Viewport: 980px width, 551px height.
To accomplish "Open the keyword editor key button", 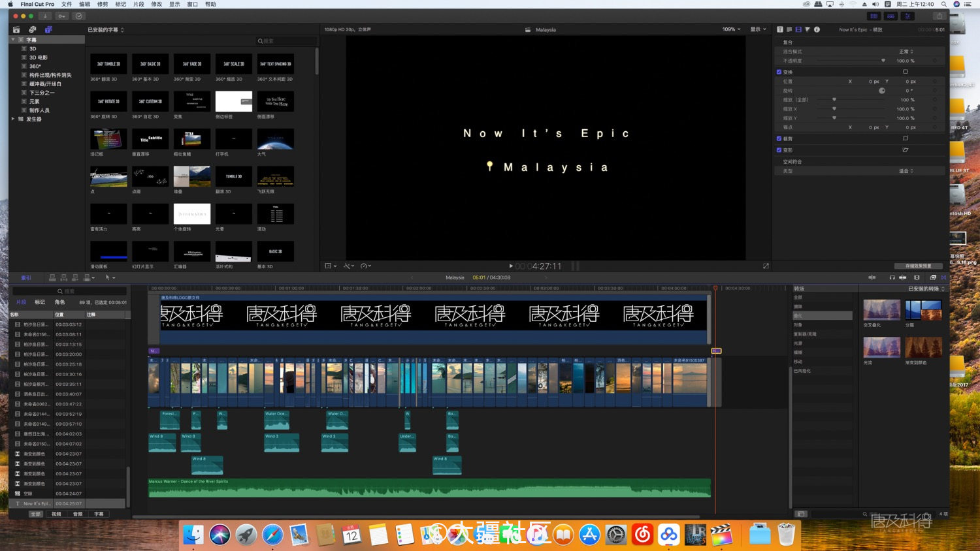I will pyautogui.click(x=62, y=16).
